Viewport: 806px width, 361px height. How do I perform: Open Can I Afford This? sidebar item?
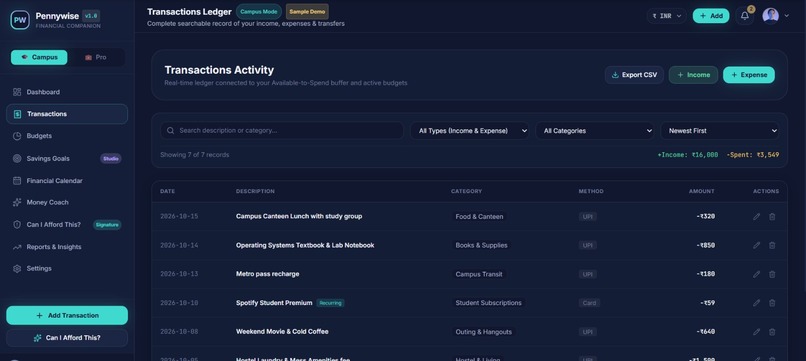(67, 225)
